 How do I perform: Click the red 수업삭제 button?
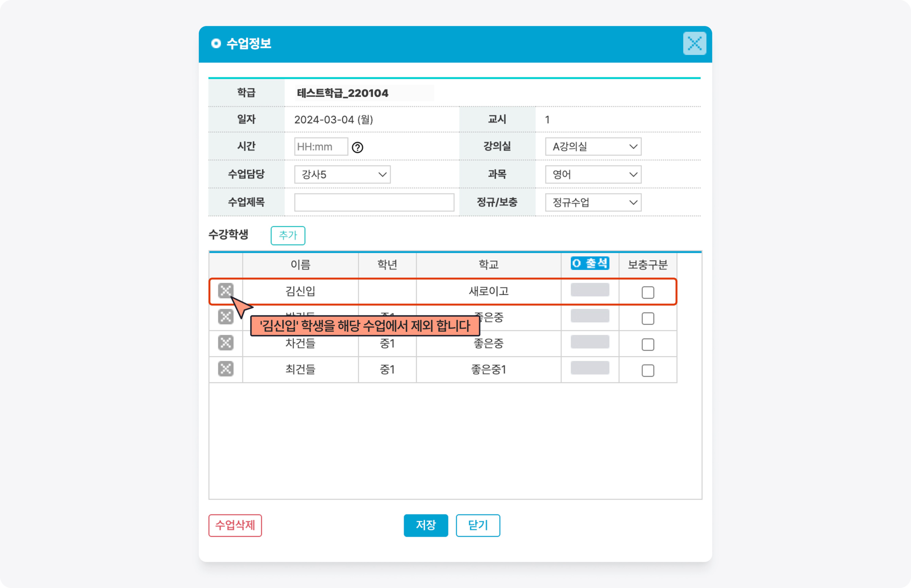tap(235, 525)
